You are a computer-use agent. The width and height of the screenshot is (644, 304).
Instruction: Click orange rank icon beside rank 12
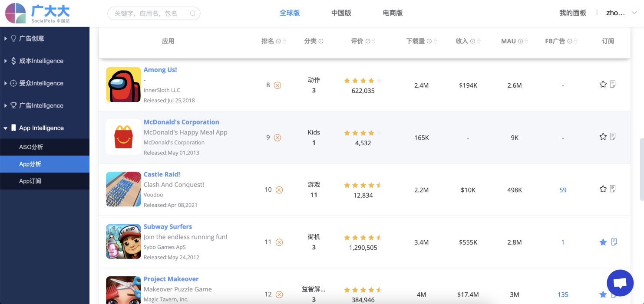[x=279, y=294]
